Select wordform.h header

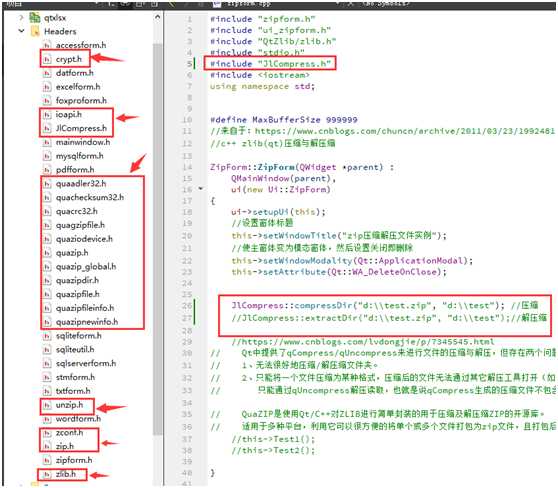click(x=78, y=419)
